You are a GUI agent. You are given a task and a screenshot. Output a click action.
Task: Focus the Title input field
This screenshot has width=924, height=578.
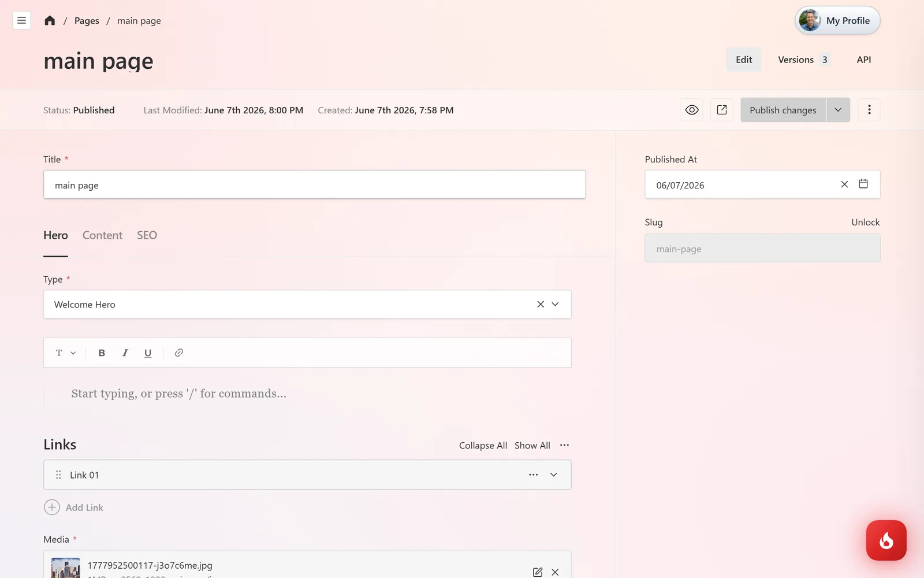(315, 184)
